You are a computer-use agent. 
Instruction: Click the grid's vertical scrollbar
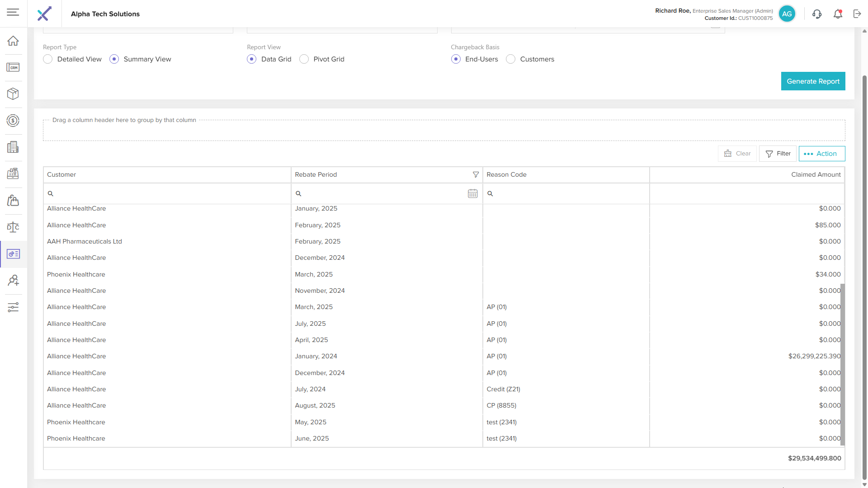point(842,364)
